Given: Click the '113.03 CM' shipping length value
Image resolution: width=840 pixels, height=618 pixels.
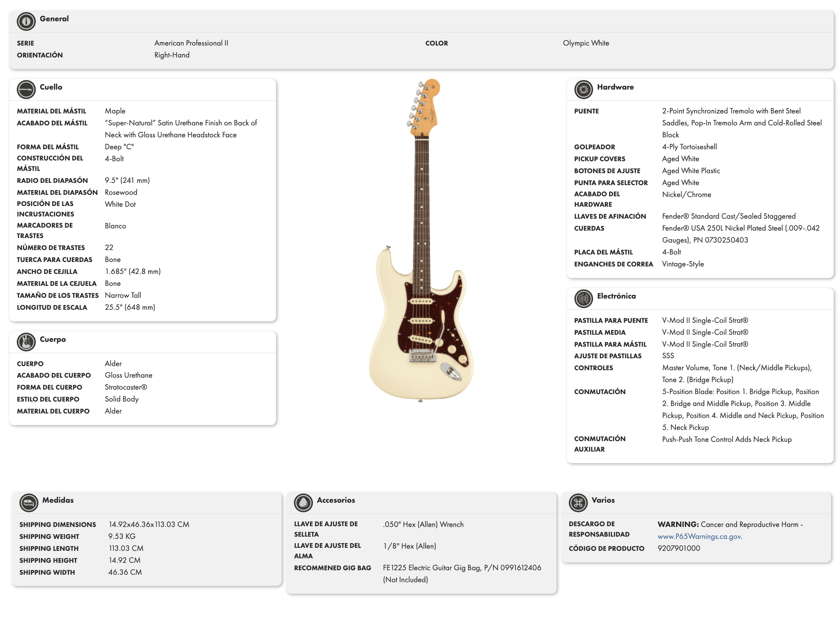Looking at the screenshot, I should pyautogui.click(x=126, y=549).
